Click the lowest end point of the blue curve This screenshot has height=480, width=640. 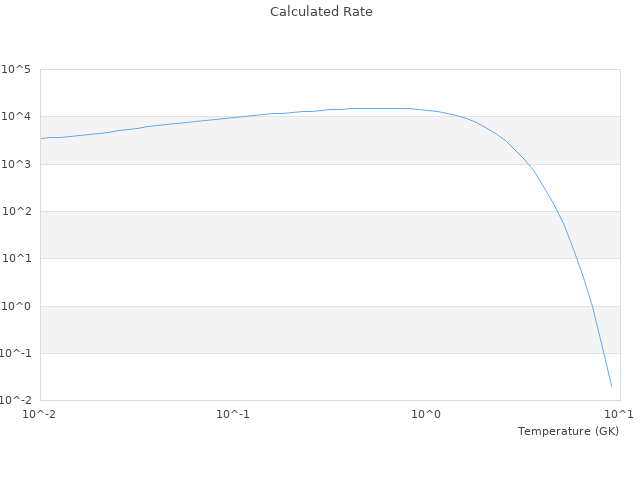pos(611,385)
